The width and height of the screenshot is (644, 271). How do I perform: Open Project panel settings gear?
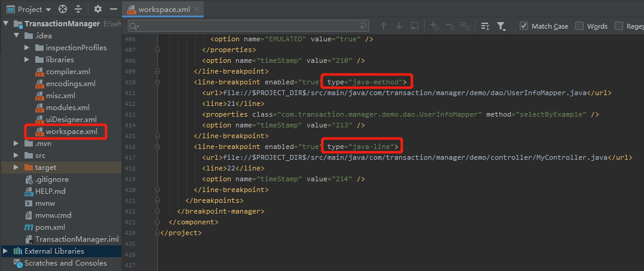coord(97,9)
